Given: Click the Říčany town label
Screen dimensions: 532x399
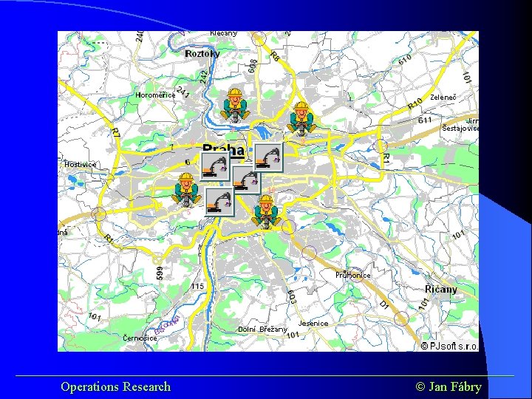Looking at the screenshot, I should click(x=441, y=289).
